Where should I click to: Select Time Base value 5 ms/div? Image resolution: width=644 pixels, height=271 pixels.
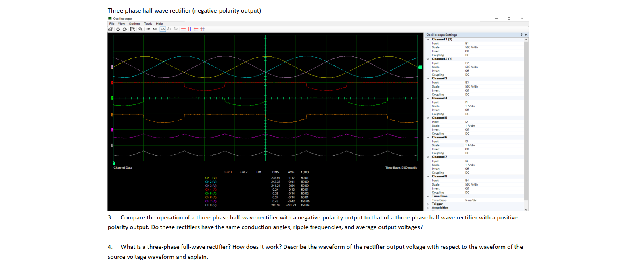click(x=470, y=200)
